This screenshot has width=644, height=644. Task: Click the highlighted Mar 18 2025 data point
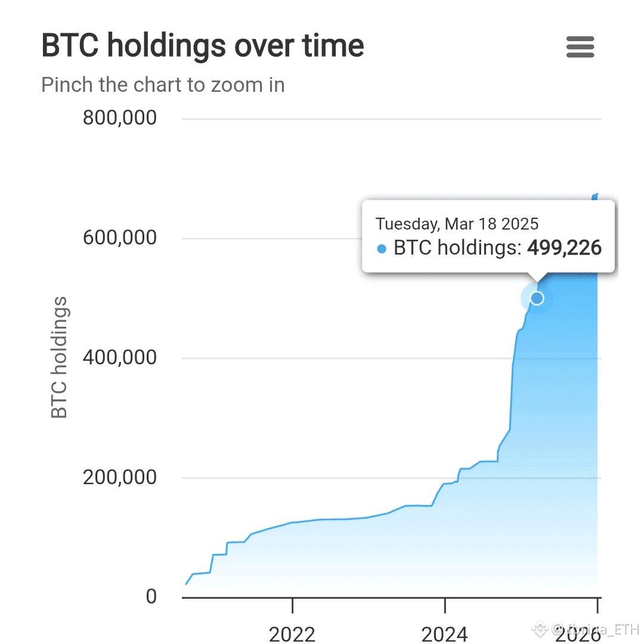pyautogui.click(x=537, y=298)
